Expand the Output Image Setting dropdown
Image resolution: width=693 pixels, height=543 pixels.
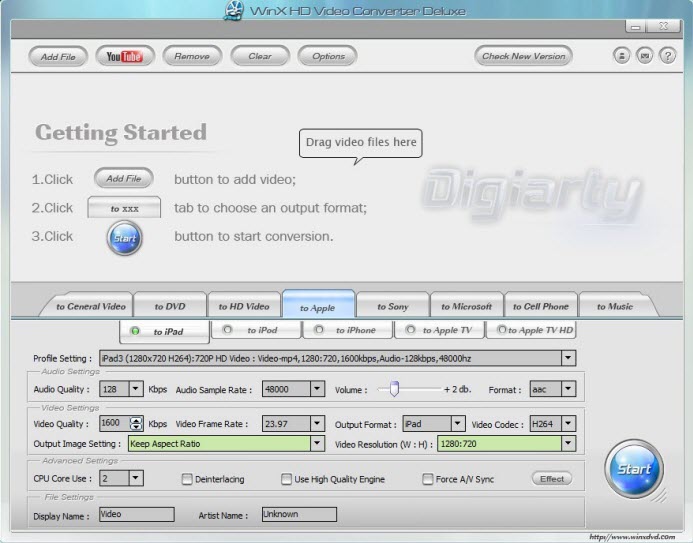coord(317,443)
